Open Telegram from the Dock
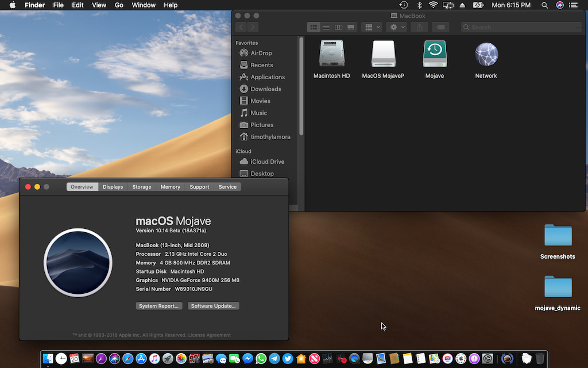This screenshot has height=368, width=588. point(274,359)
